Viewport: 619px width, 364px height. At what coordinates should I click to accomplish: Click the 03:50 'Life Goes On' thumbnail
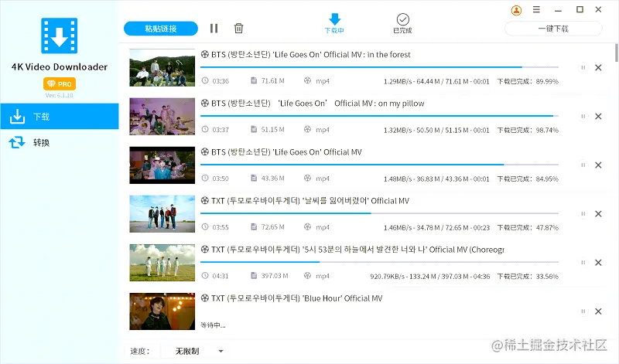(162, 165)
